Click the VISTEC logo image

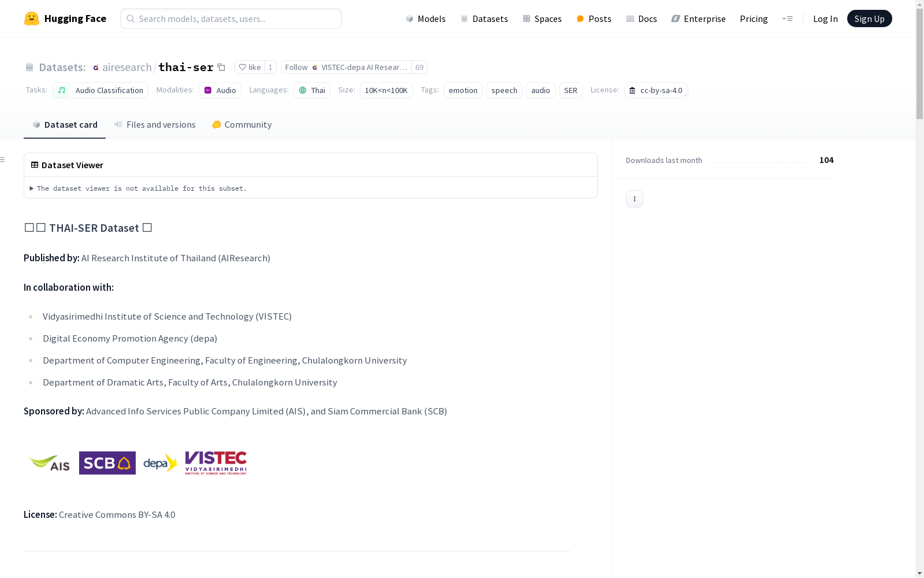point(216,463)
